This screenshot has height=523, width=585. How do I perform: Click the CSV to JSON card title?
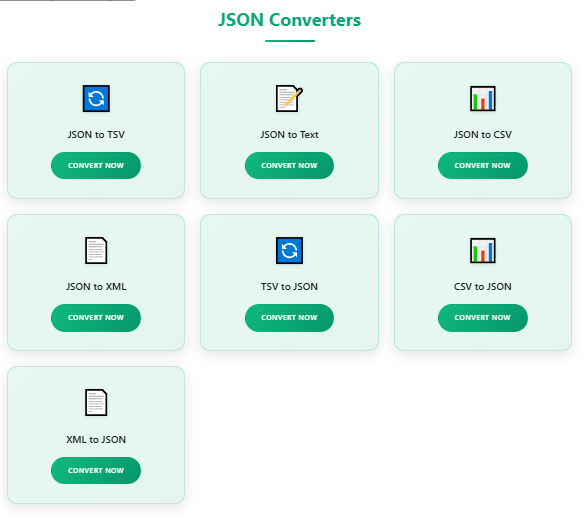pos(483,287)
